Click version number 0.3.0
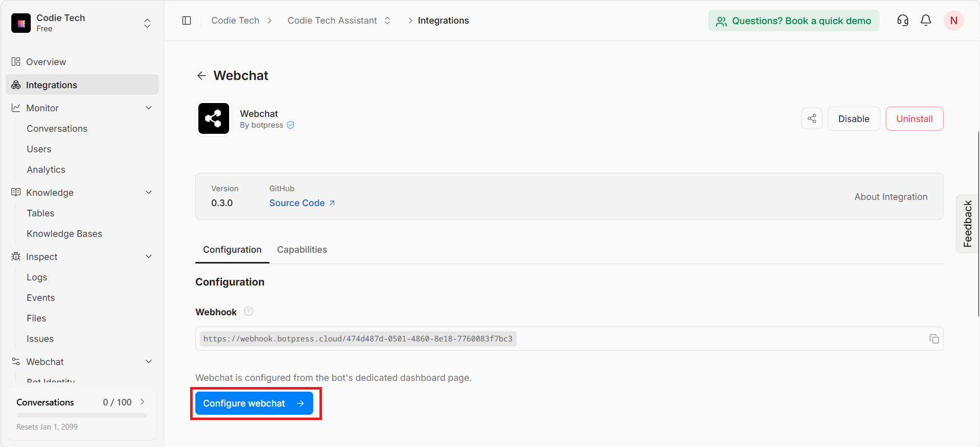The image size is (980, 447). click(x=222, y=203)
